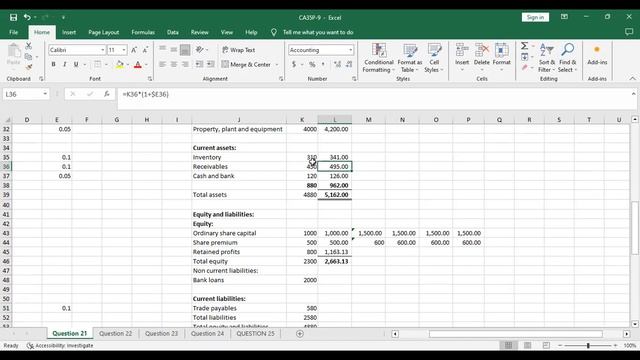Viewport: 640px width, 360px height.
Task: Open the Calibri font name dropdown
Action: [102, 50]
